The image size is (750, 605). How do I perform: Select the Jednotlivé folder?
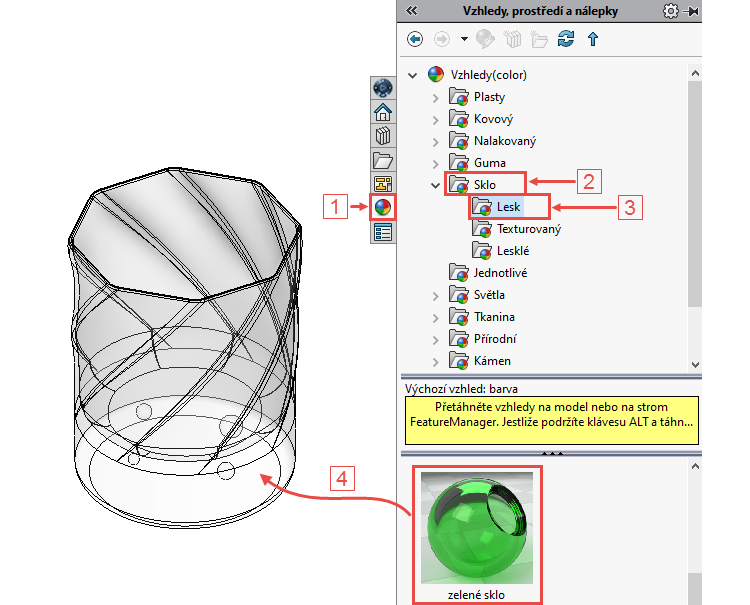coord(500,273)
